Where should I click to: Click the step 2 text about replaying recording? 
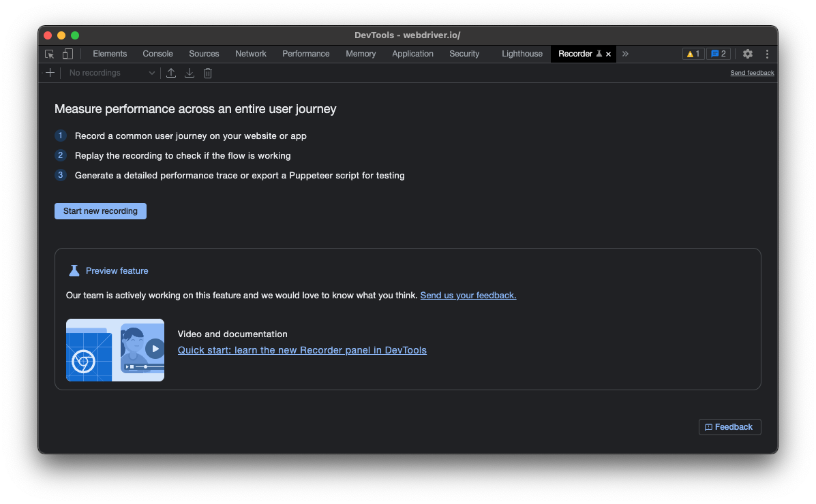[183, 155]
